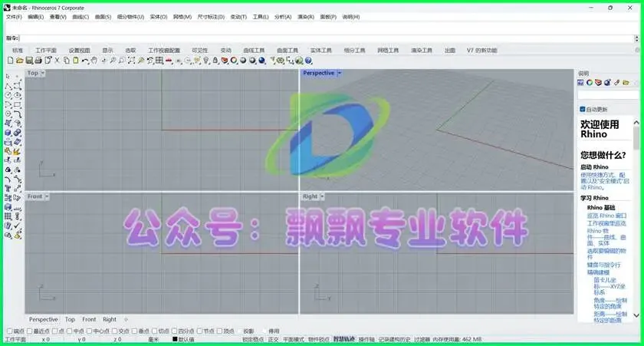Viewport: 644px width, 346px height.
Task: Click the Paste clipboard icon
Action: pyautogui.click(x=76, y=61)
